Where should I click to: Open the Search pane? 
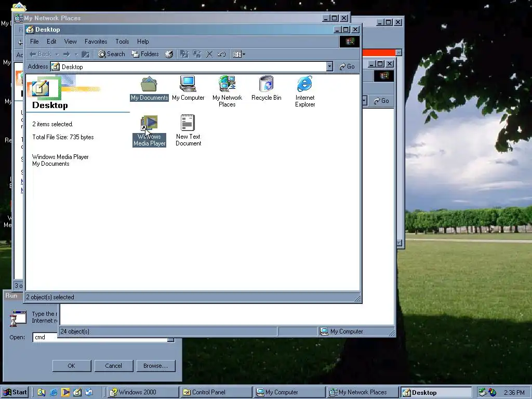pyautogui.click(x=112, y=54)
